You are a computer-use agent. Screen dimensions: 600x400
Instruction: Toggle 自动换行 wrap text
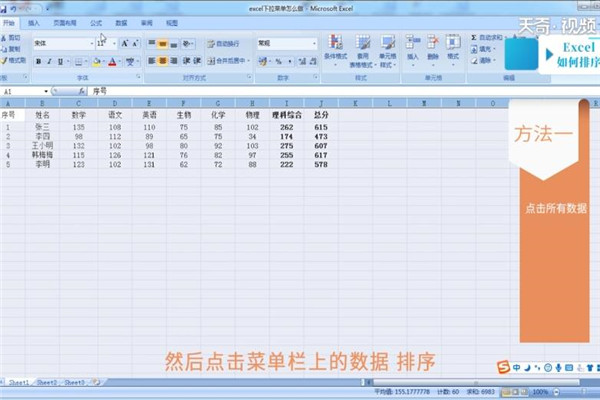(x=223, y=44)
